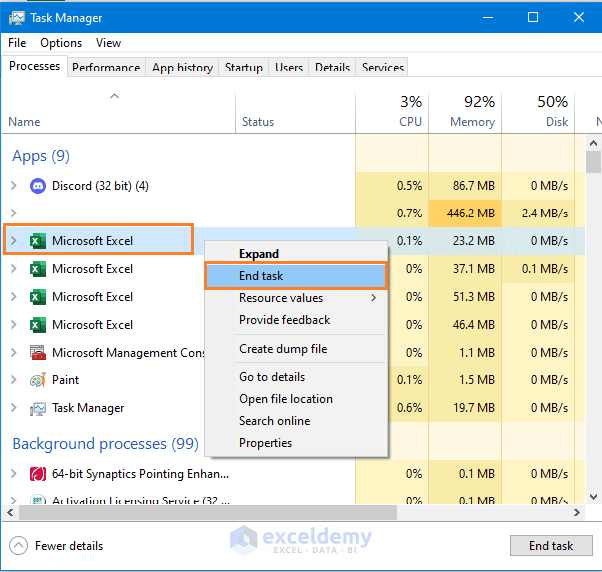Click the vertical scrollbar of process list
The height and width of the screenshot is (572, 602).
coord(593,300)
